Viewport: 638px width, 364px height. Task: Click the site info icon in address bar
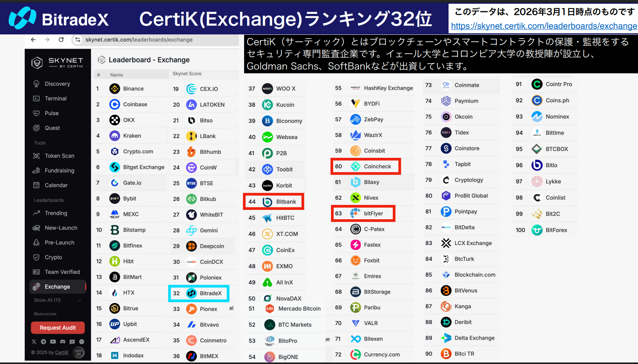78,40
